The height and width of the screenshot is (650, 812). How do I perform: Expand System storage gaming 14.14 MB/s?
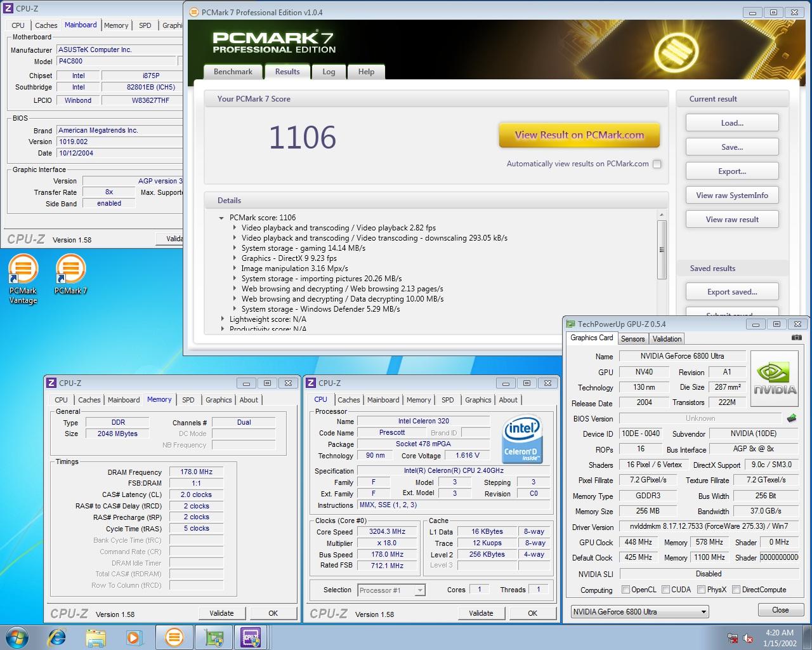234,248
